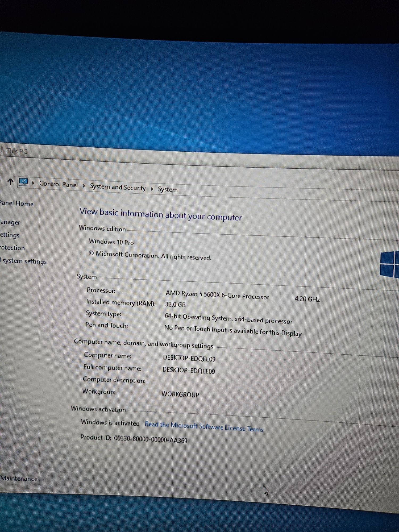Click the This PC window title

(x=17, y=151)
